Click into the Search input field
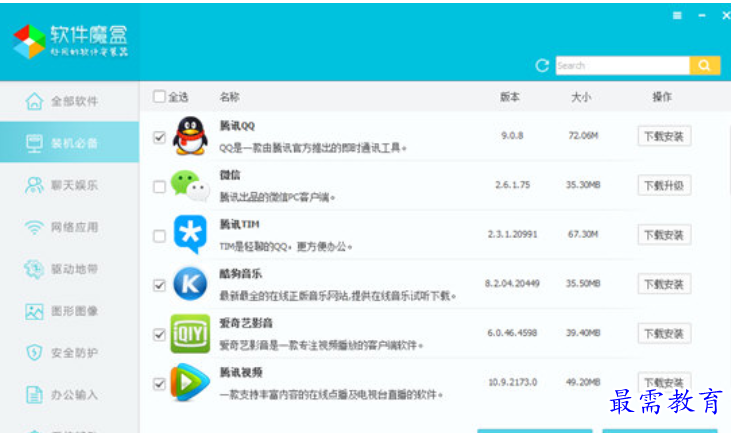 pyautogui.click(x=622, y=66)
